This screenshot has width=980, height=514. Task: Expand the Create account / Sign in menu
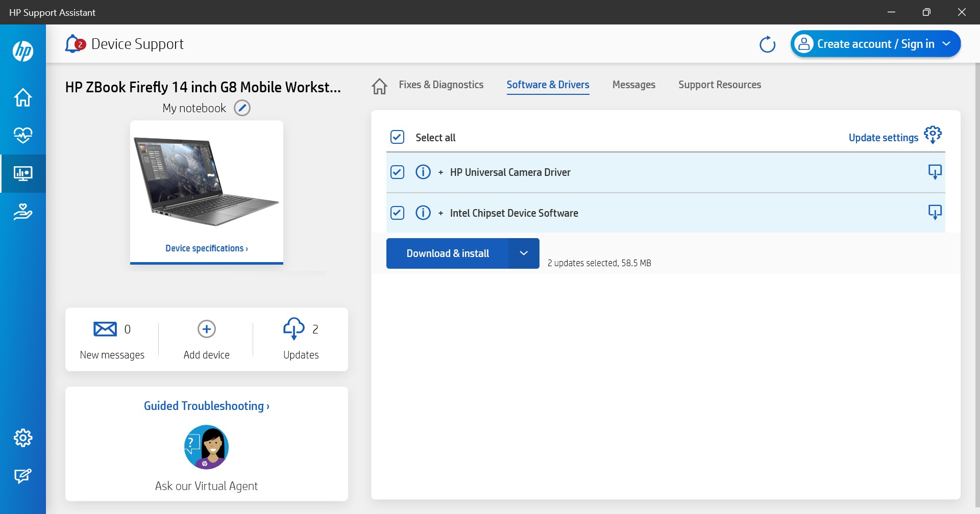coord(946,44)
